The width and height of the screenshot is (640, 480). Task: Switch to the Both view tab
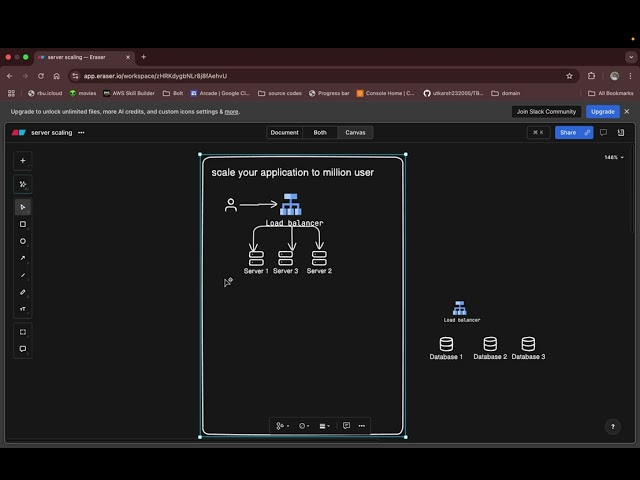(320, 133)
